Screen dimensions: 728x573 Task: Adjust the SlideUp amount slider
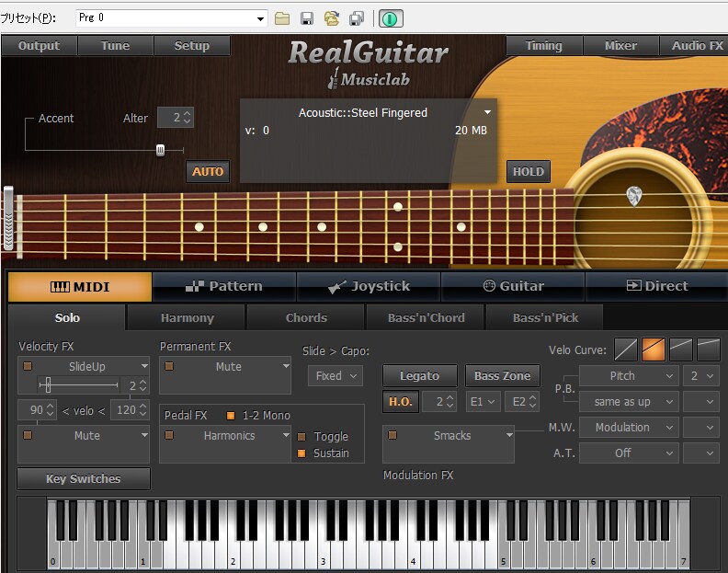tap(48, 384)
